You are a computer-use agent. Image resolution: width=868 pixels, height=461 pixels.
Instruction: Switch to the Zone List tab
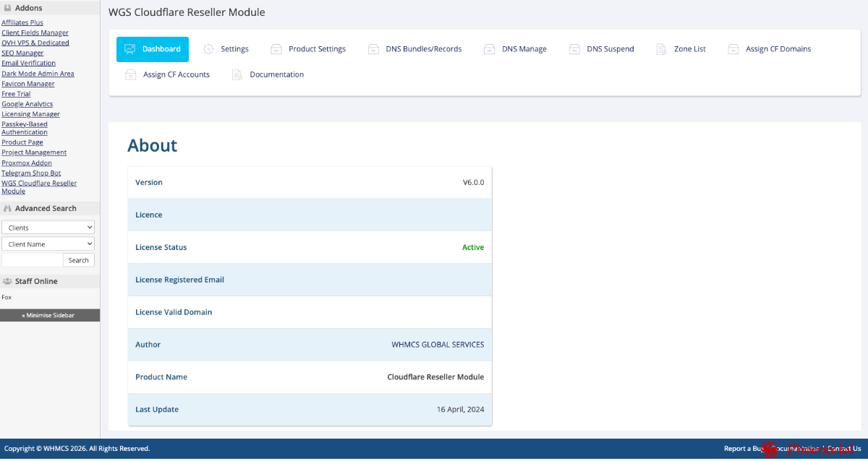689,49
